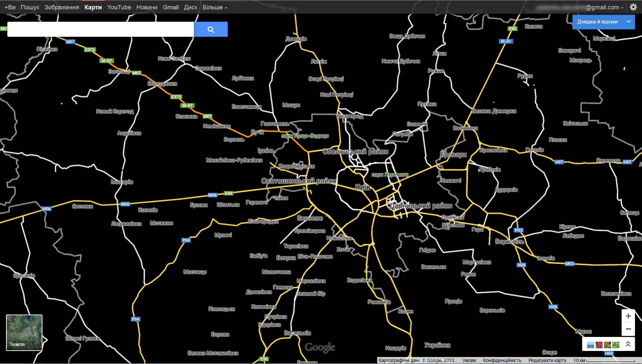Image resolution: width=642 pixels, height=364 pixels.
Task: Click the blue magnifier search button
Action: 211,29
